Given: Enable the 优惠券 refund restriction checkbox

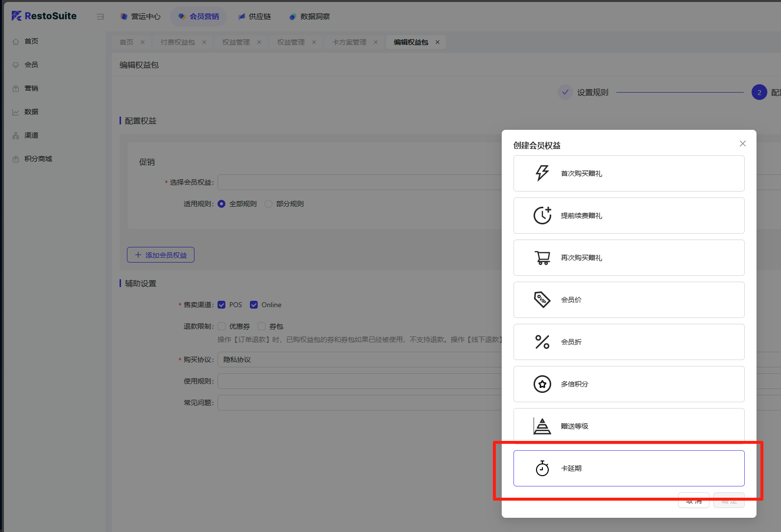Looking at the screenshot, I should [221, 326].
